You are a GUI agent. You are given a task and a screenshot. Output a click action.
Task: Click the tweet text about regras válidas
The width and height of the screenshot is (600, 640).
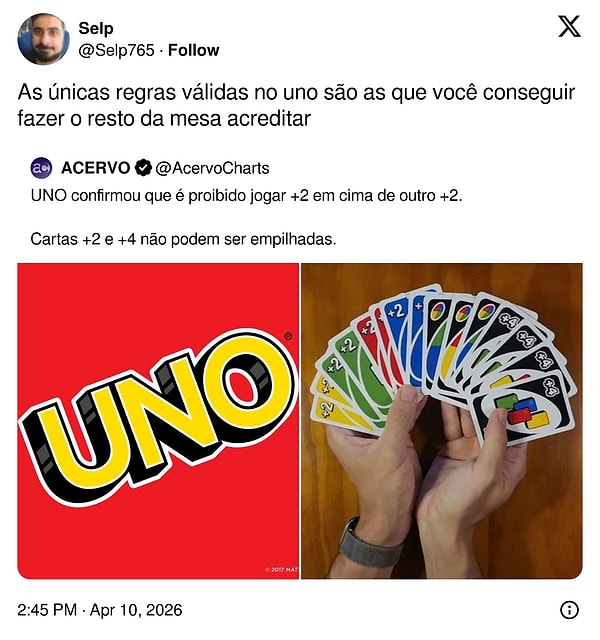[296, 105]
